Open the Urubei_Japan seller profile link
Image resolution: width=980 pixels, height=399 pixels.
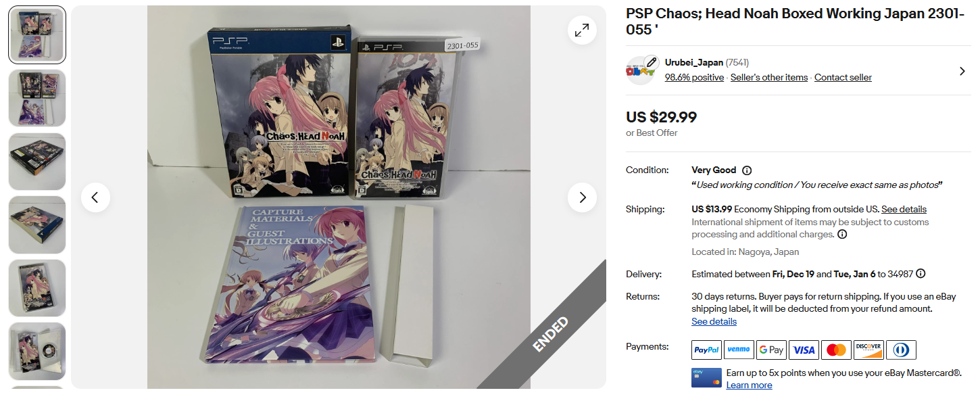click(x=694, y=62)
